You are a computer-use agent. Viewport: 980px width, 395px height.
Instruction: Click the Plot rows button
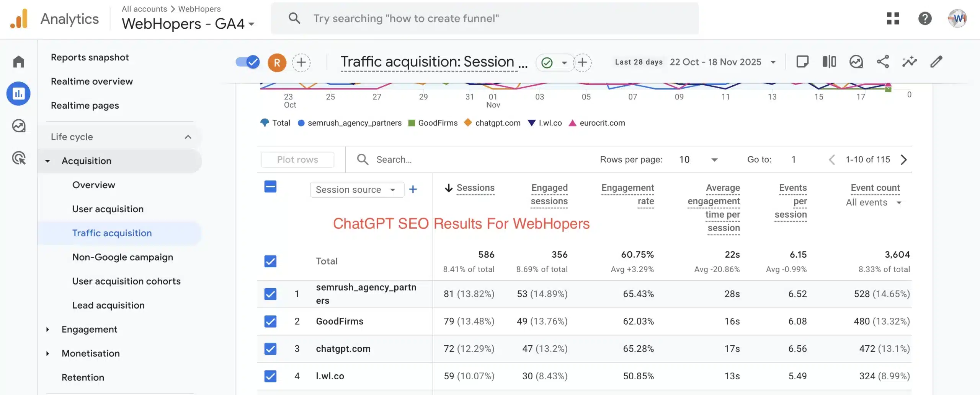point(297,159)
